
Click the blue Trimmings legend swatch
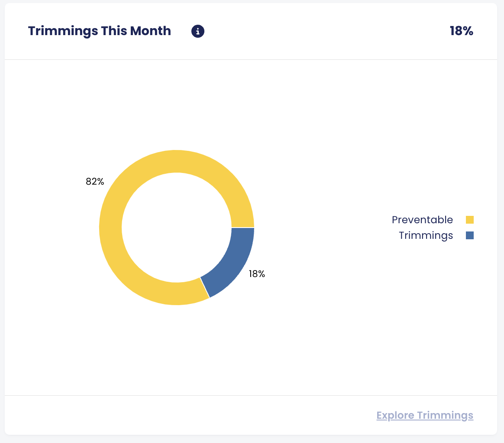pyautogui.click(x=470, y=235)
